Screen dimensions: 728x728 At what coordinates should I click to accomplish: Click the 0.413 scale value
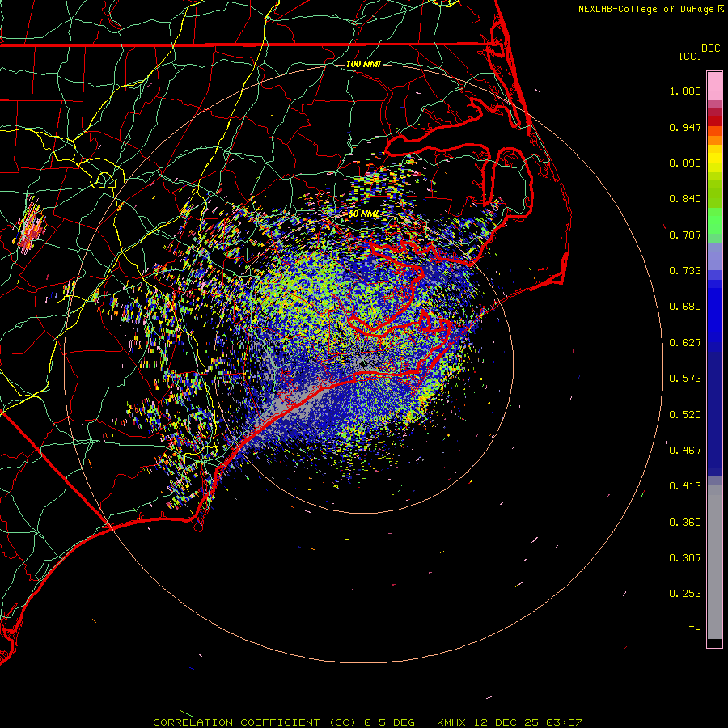pos(685,486)
